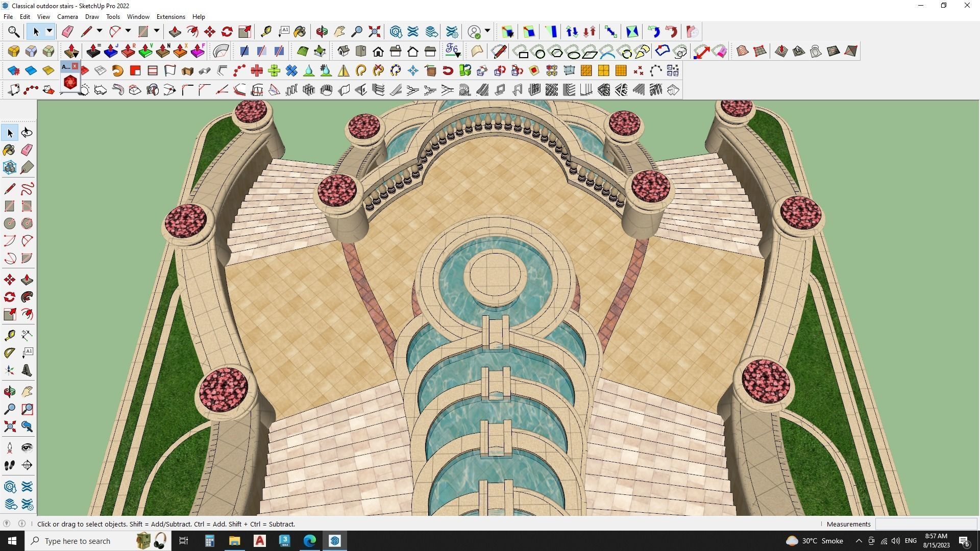Select the Look Around eye tool
The height and width of the screenshot is (551, 980).
[x=27, y=448]
